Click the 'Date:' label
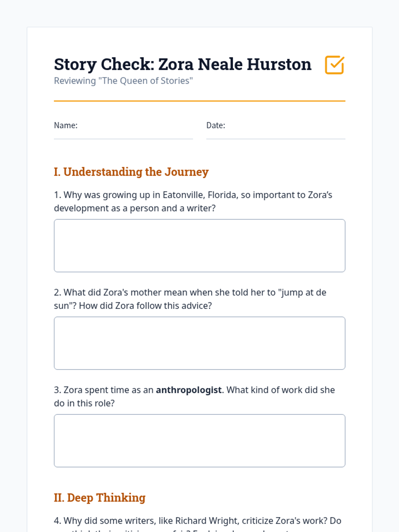399x532 pixels. (216, 125)
